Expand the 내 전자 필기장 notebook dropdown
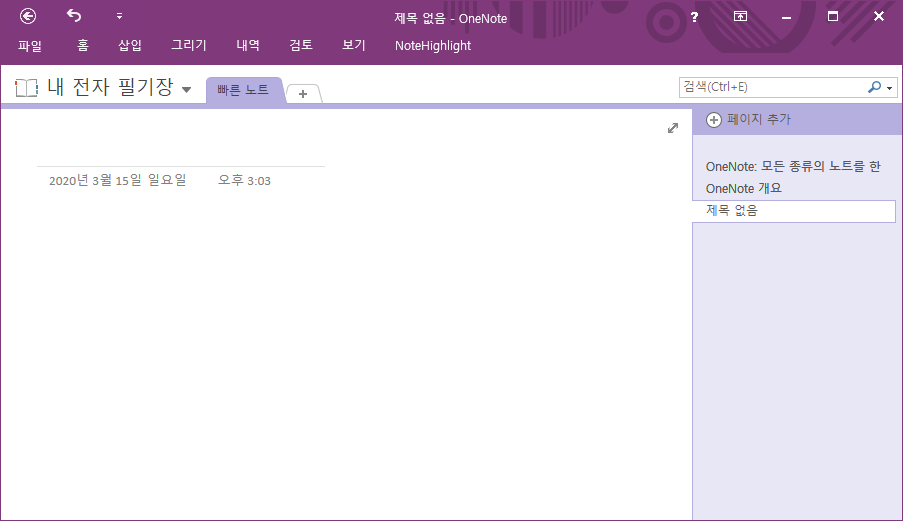The width and height of the screenshot is (903, 521). 186,89
